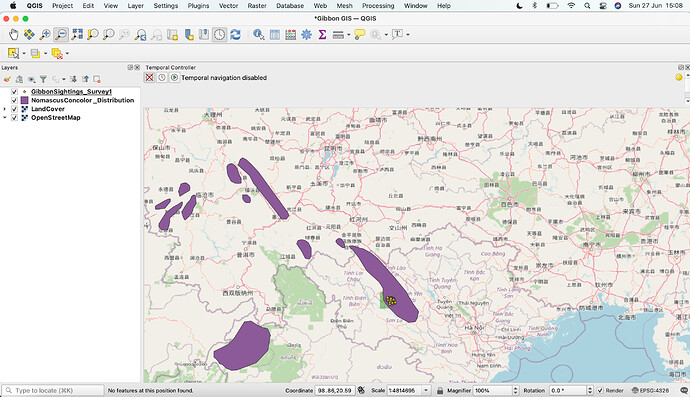Show Map Tips icon
The height and width of the screenshot is (397, 690).
360,34
